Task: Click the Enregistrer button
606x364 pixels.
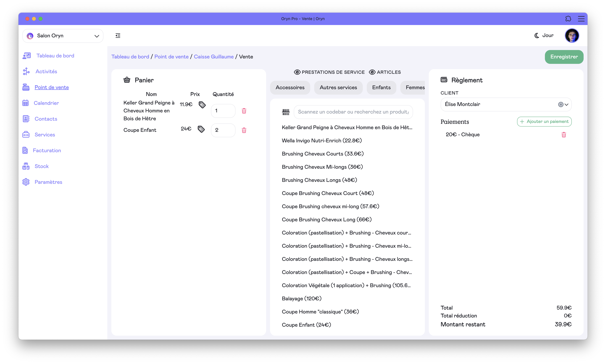Action: [x=564, y=57]
